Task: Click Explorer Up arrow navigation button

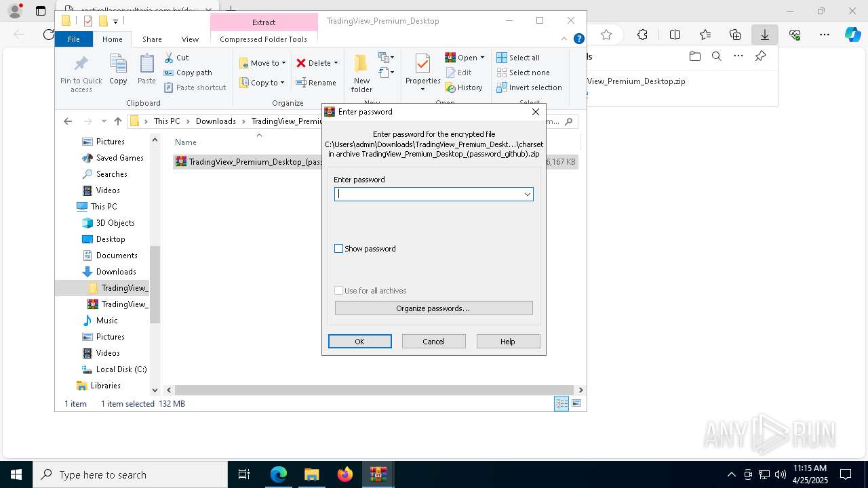Action: pos(118,121)
